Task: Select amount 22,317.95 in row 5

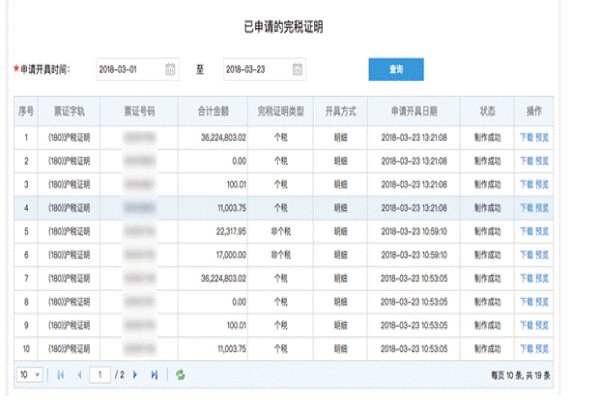Action: point(231,231)
